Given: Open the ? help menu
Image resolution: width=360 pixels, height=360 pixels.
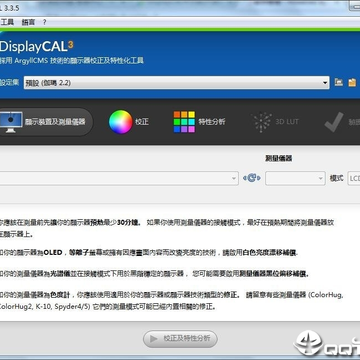Looking at the screenshot, I should tap(44, 22).
